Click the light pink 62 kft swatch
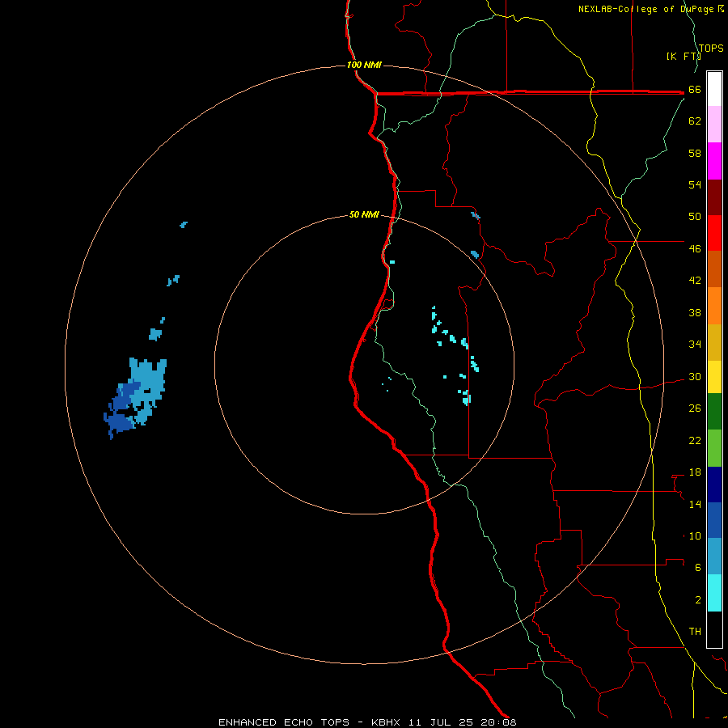Screen dimensions: 728x728 point(714,124)
